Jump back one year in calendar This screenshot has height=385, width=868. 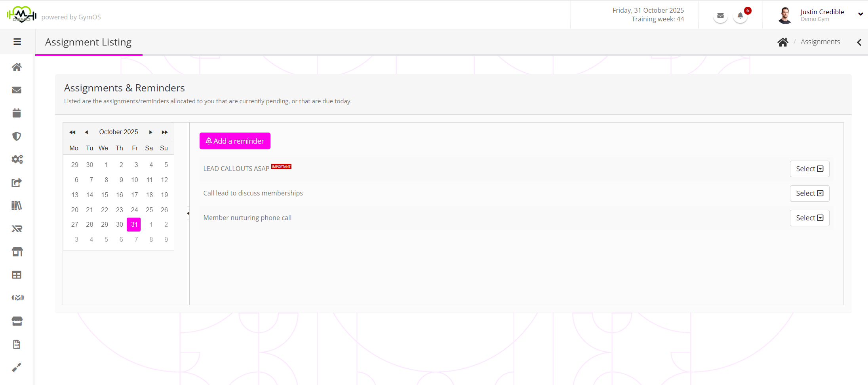pos(72,132)
